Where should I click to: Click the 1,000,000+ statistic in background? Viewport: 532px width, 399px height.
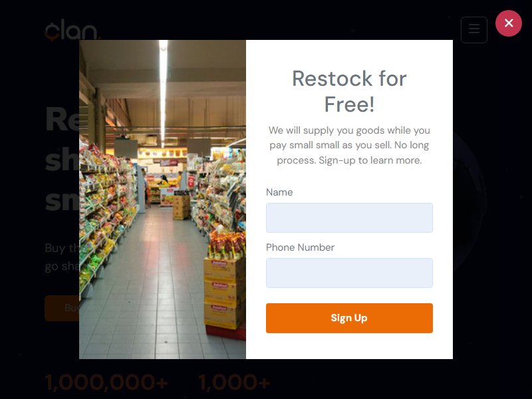click(106, 382)
